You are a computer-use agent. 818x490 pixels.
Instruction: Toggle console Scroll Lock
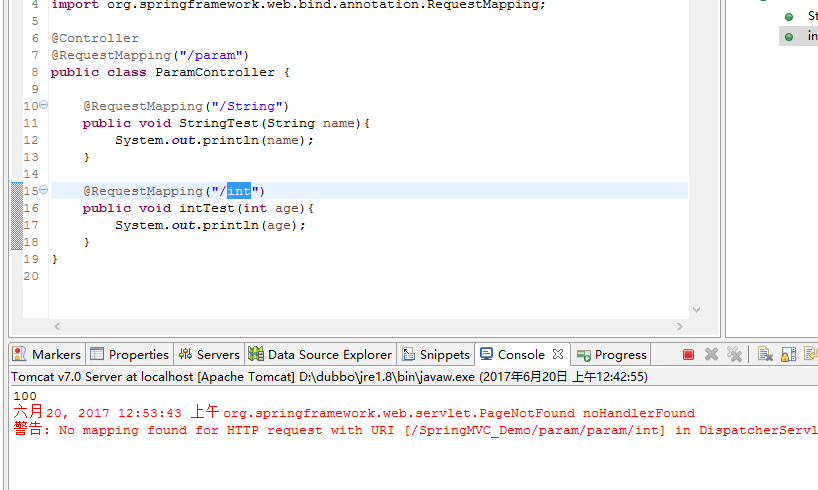[x=788, y=354]
